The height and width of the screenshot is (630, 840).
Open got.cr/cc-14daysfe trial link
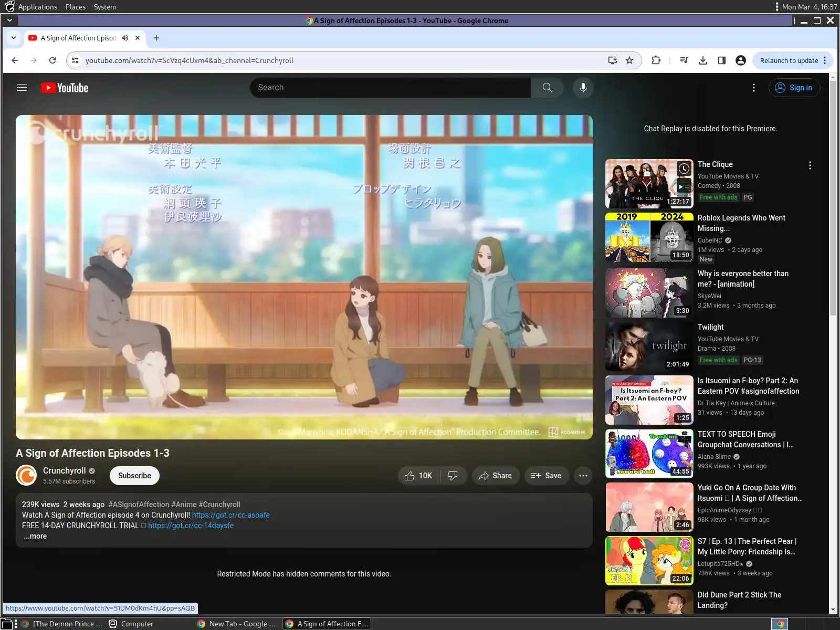pyautogui.click(x=191, y=526)
